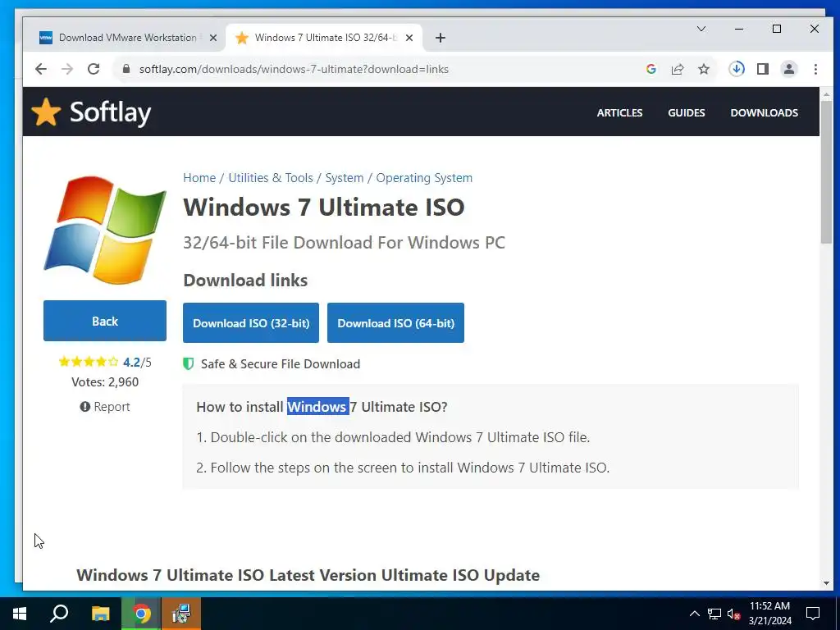Viewport: 840px width, 630px height.
Task: Share this page using the share icon
Action: [678, 69]
